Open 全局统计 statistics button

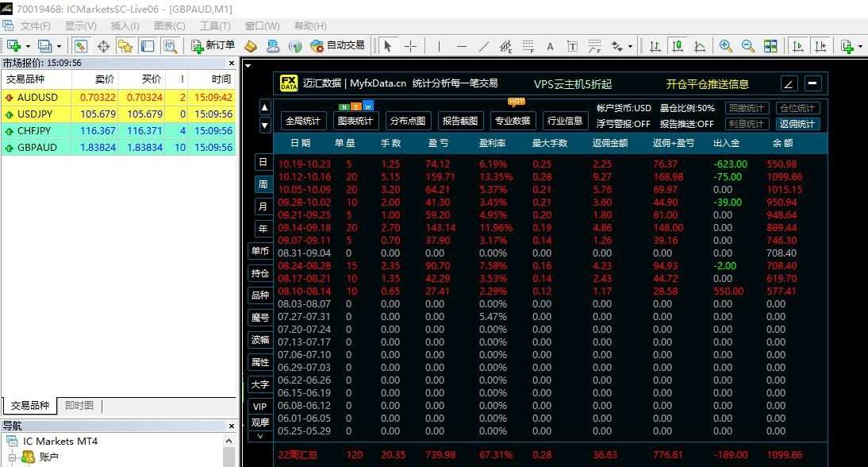[x=303, y=120]
